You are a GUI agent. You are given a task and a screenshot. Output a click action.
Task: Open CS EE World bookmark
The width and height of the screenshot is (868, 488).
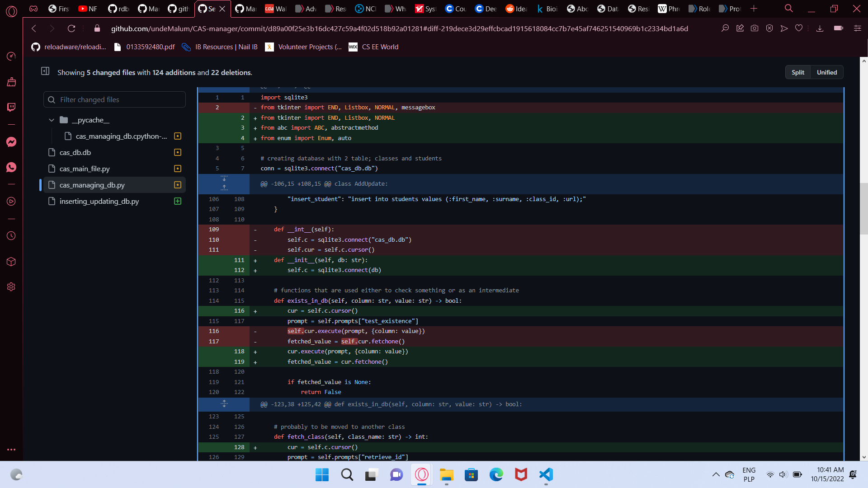pos(374,47)
